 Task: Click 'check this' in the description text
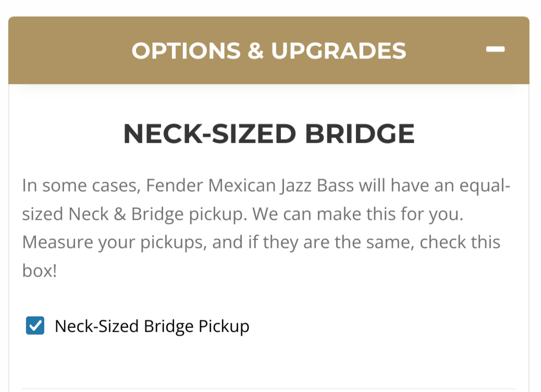pos(460,243)
